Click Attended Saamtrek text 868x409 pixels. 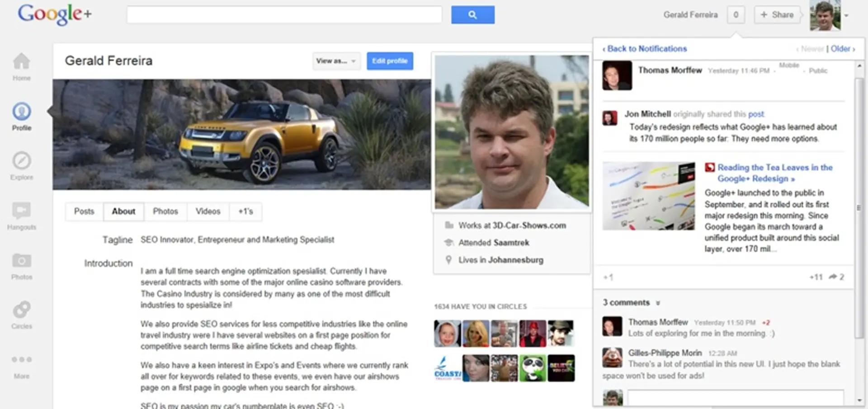click(494, 243)
